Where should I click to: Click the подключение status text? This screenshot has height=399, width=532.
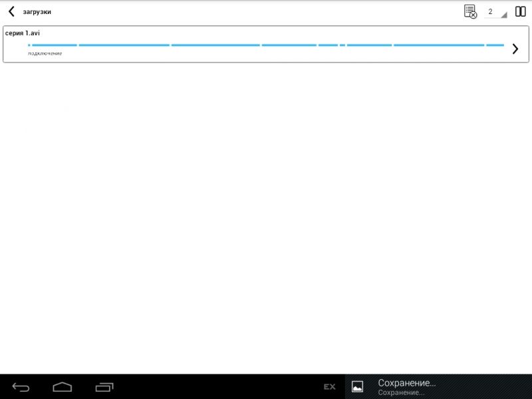click(45, 53)
